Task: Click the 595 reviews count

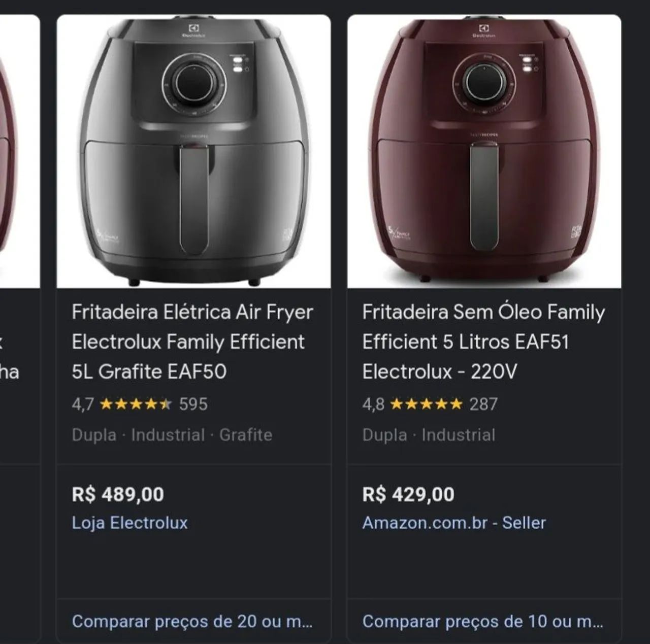Action: [x=191, y=404]
